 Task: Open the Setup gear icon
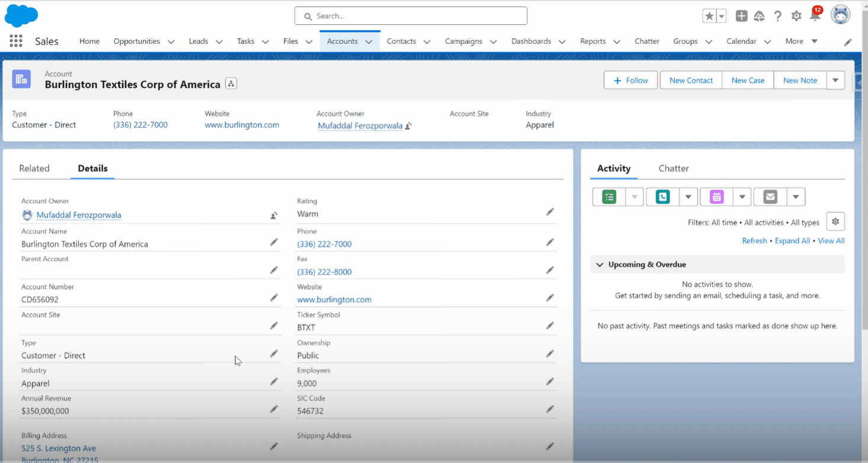coord(796,16)
